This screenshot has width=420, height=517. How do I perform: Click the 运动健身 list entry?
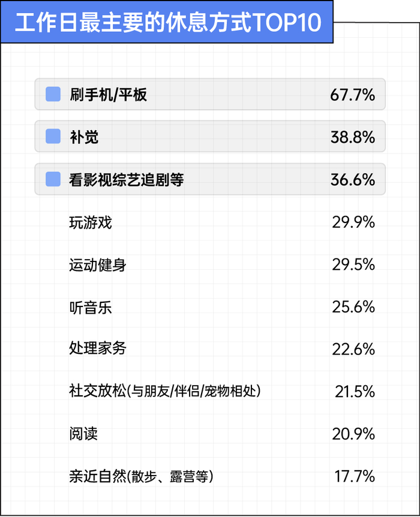pos(98,264)
